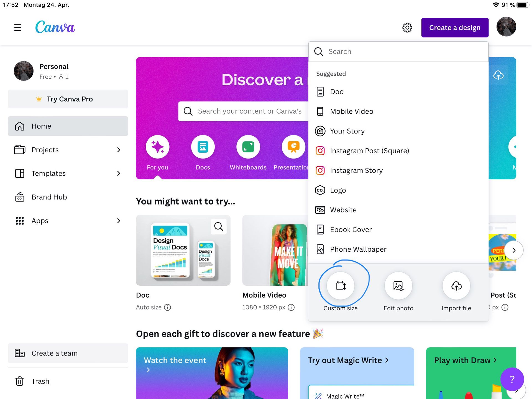Image resolution: width=532 pixels, height=399 pixels.
Task: Click the dropdown Search field
Action: [x=398, y=52]
